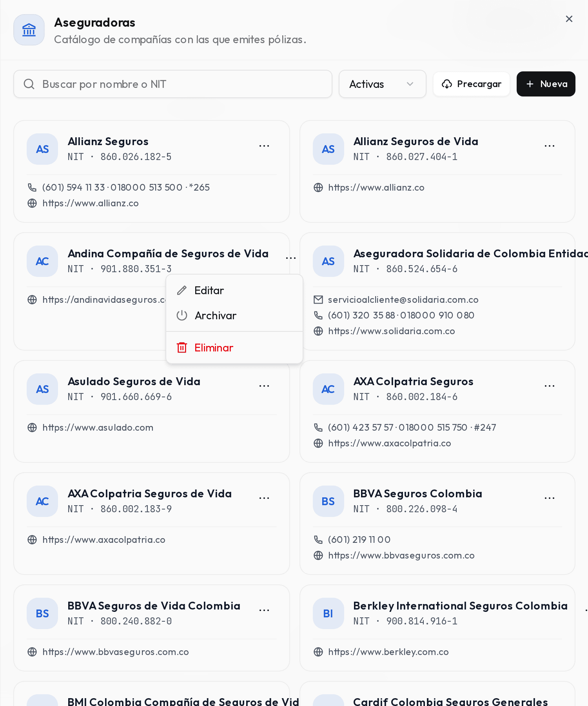Open options menu for Allianz Seguros

(x=264, y=146)
